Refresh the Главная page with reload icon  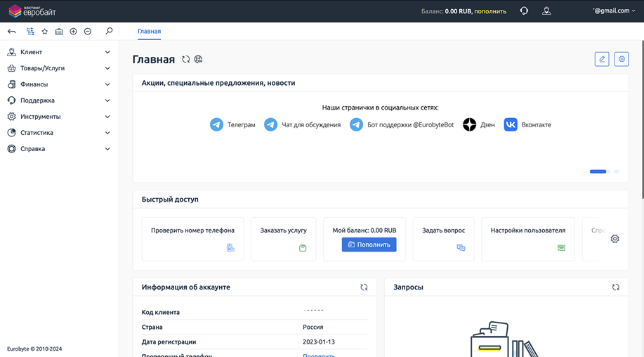pyautogui.click(x=186, y=59)
